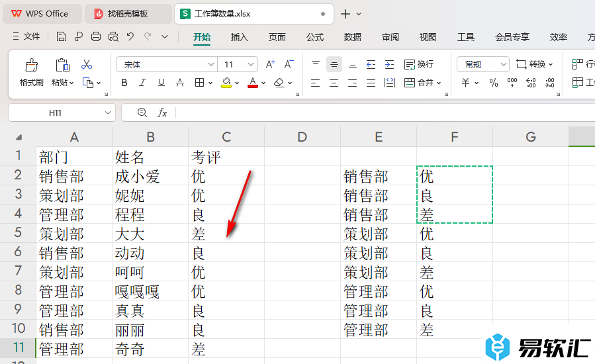Click the Undo arrow icon
The height and width of the screenshot is (364, 595).
tap(130, 36)
